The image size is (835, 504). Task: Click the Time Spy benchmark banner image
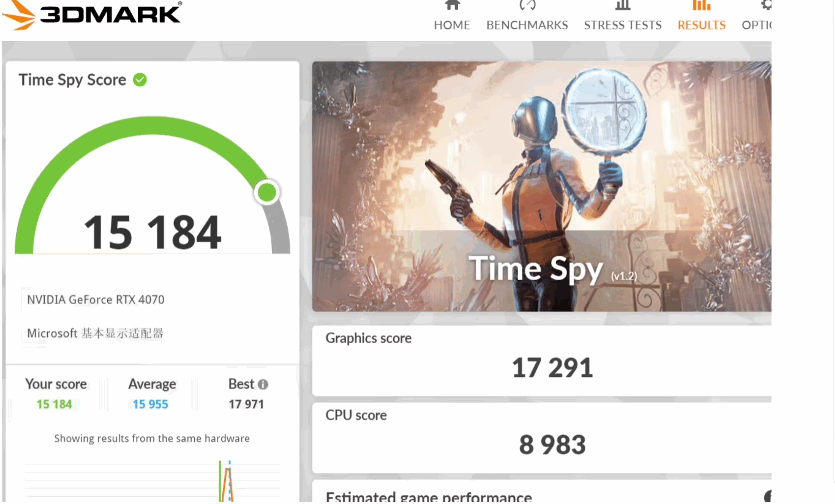(542, 186)
